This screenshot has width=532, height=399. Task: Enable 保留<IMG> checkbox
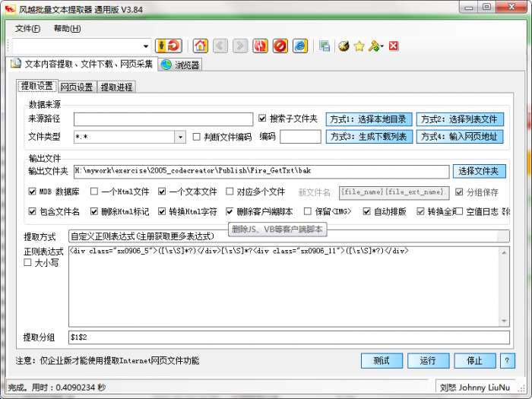pos(307,211)
